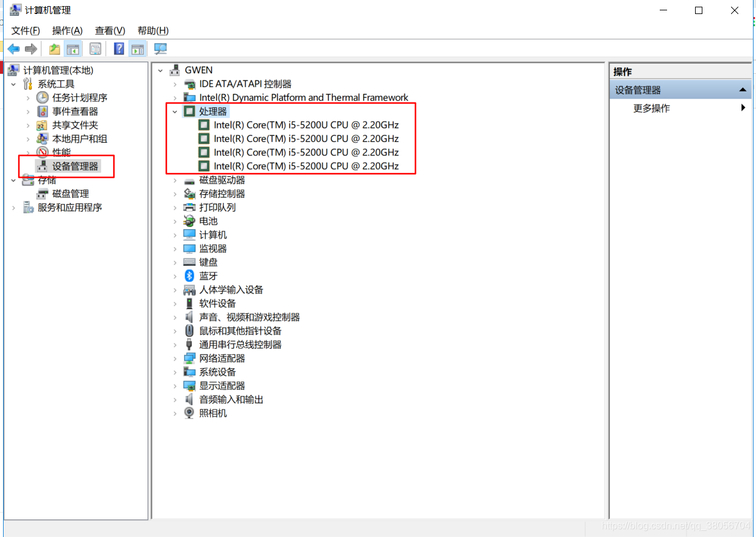The image size is (756, 537).
Task: Select 计算机 category label
Action: [x=213, y=235]
